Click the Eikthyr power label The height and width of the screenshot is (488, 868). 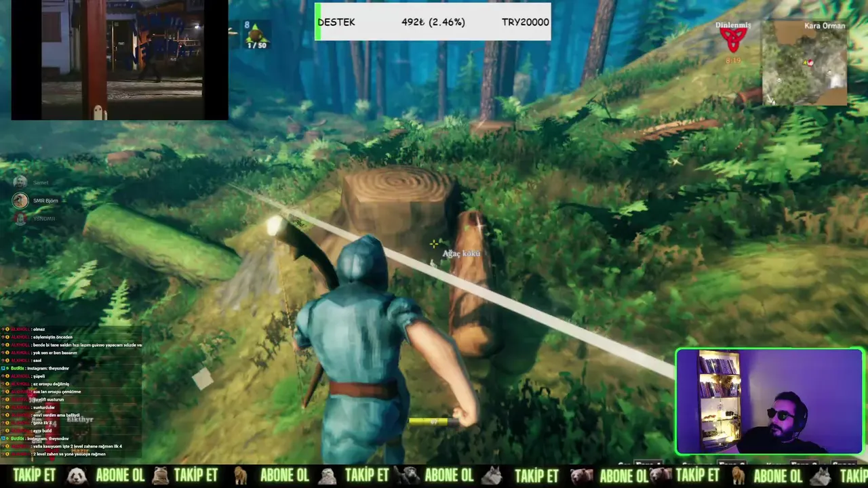pyautogui.click(x=80, y=420)
